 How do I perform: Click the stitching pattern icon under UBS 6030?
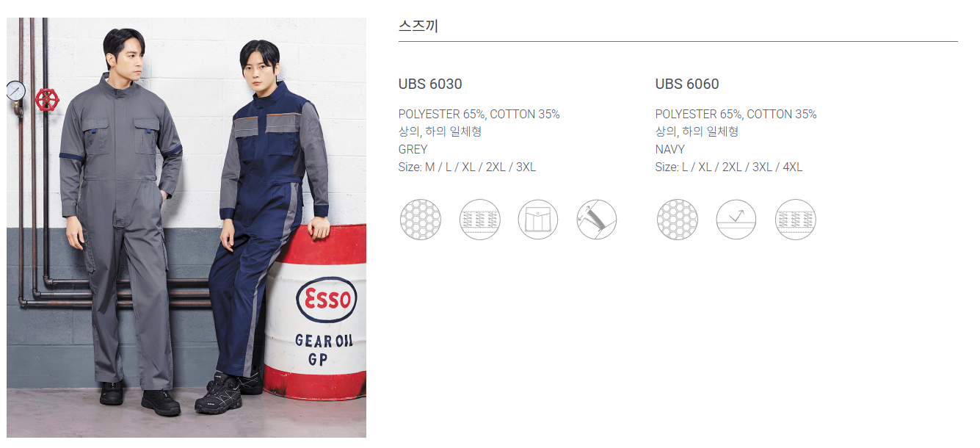tap(479, 220)
